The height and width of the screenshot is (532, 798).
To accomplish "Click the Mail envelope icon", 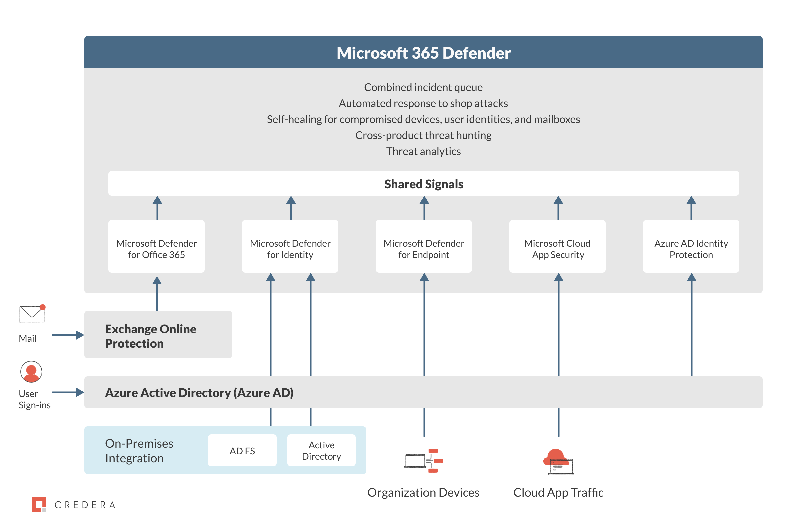I will point(32,314).
